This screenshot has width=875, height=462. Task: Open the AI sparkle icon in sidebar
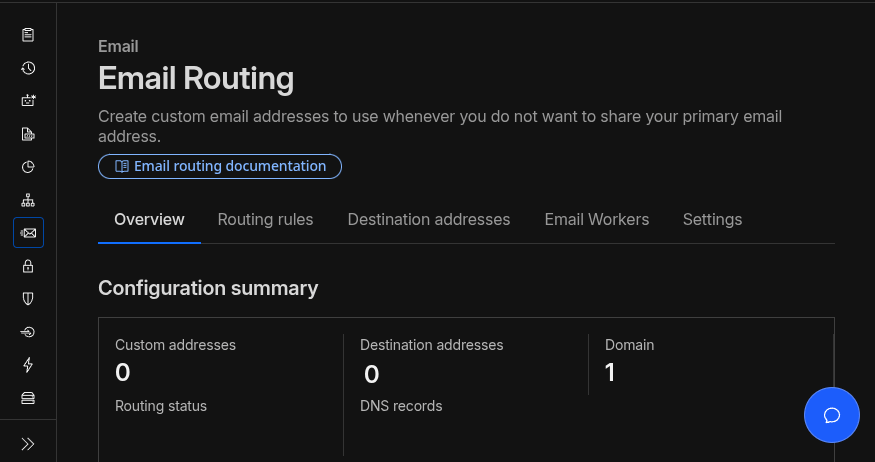point(28,101)
